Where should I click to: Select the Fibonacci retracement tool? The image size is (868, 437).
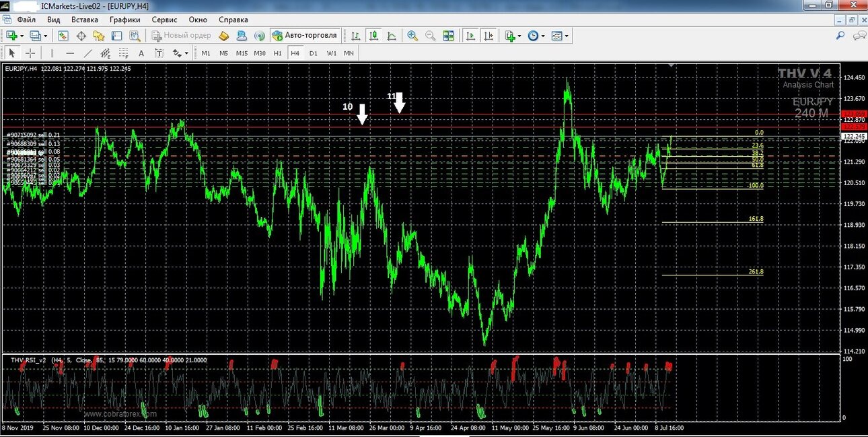123,53
